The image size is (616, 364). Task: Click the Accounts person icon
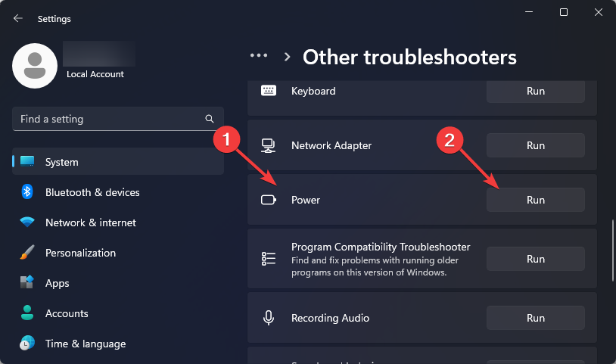click(x=27, y=313)
